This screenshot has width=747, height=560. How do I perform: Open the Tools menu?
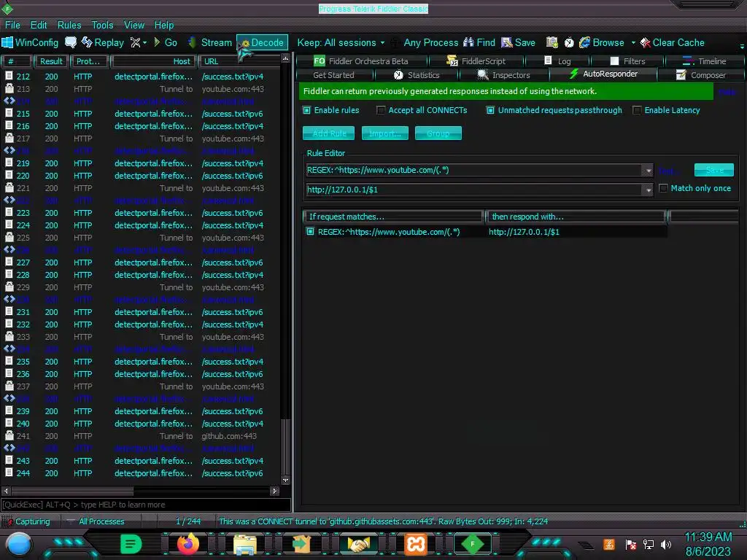click(x=102, y=26)
